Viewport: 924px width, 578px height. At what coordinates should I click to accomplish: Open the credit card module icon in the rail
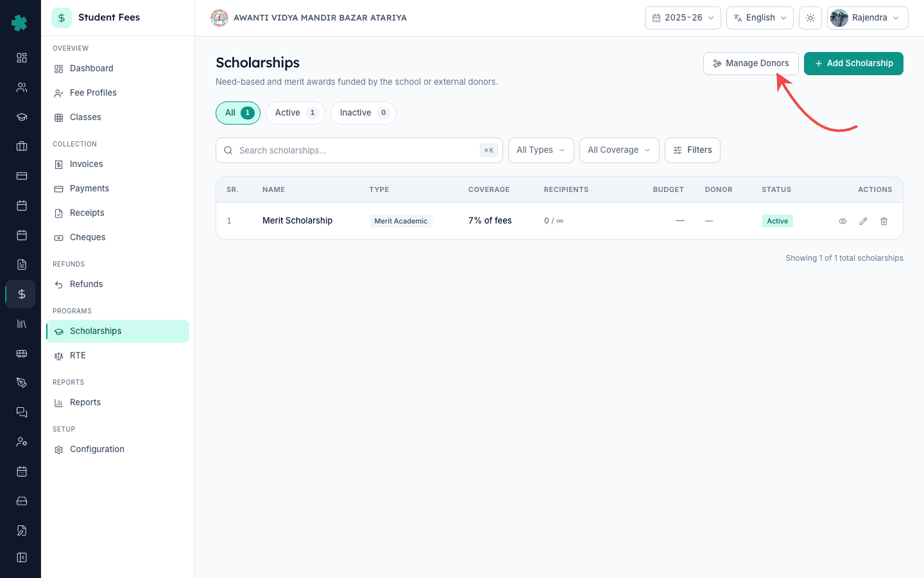coord(22,176)
